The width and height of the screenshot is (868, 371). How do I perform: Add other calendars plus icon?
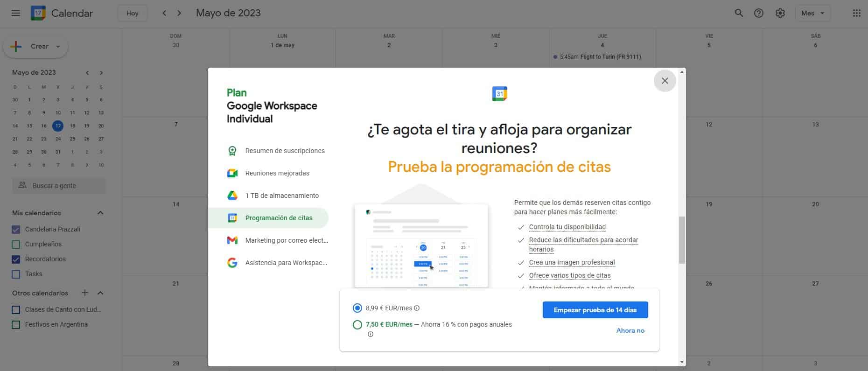click(85, 293)
